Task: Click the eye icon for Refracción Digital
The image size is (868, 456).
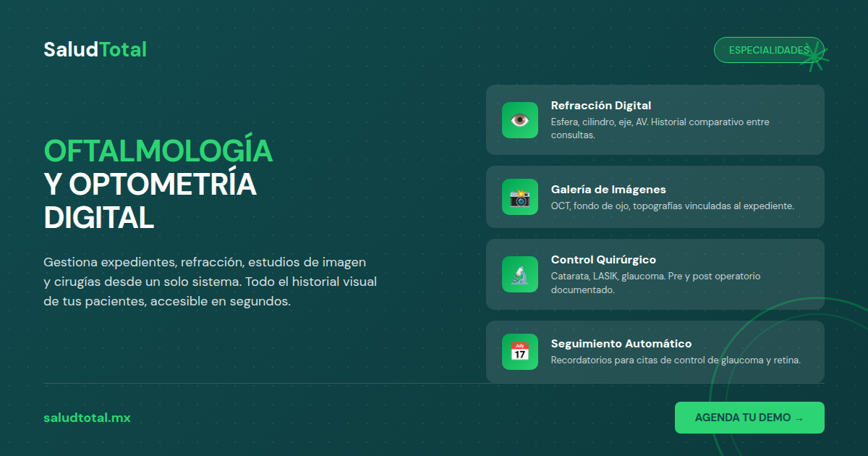Action: pos(519,120)
